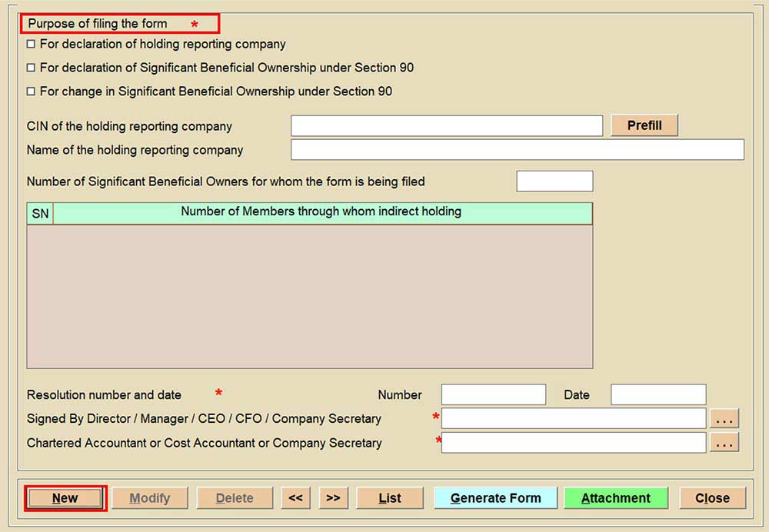
Task: Select Number of Significant Beneficial Owners field
Action: tap(554, 181)
